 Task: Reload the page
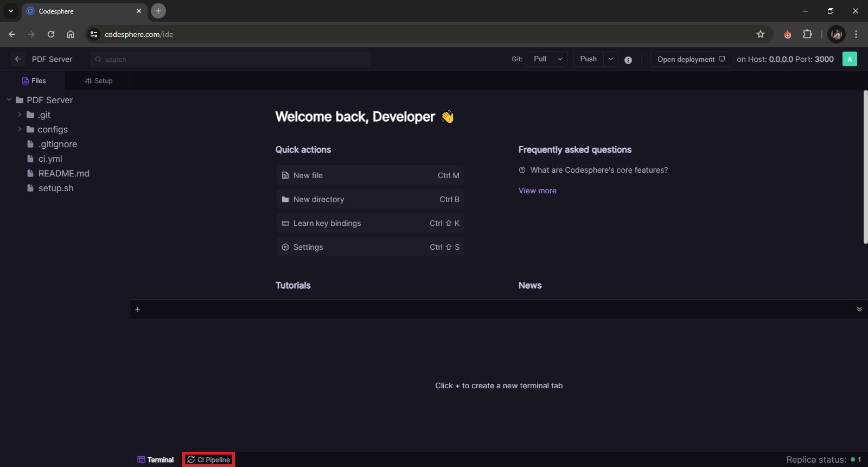(x=51, y=34)
